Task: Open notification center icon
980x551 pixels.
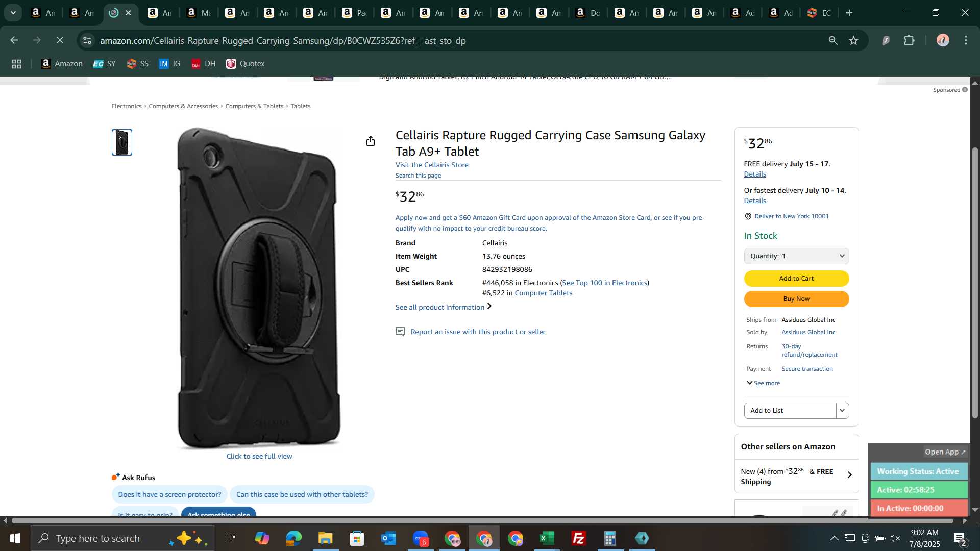Action: [960, 539]
